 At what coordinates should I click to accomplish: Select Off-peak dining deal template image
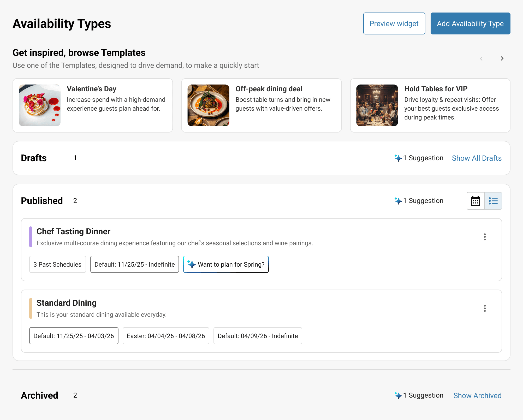[208, 105]
